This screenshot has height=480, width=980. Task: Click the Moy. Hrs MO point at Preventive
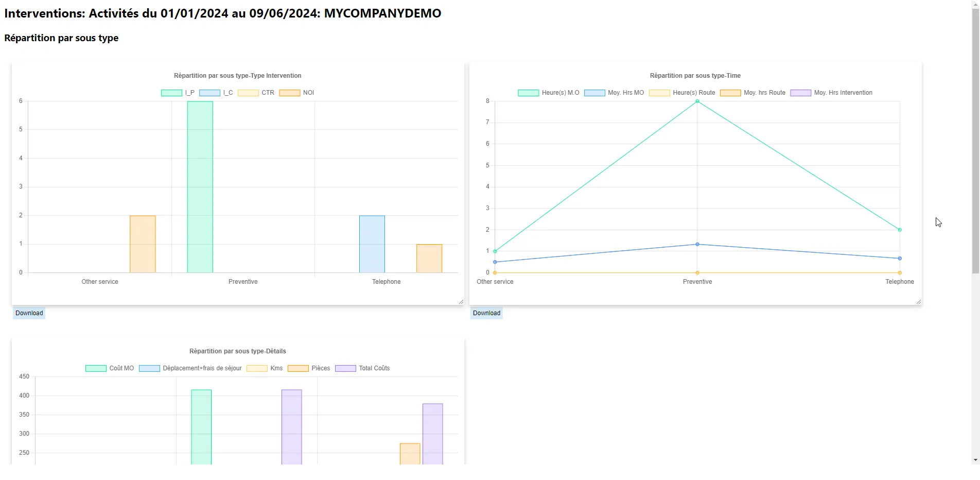click(x=697, y=244)
